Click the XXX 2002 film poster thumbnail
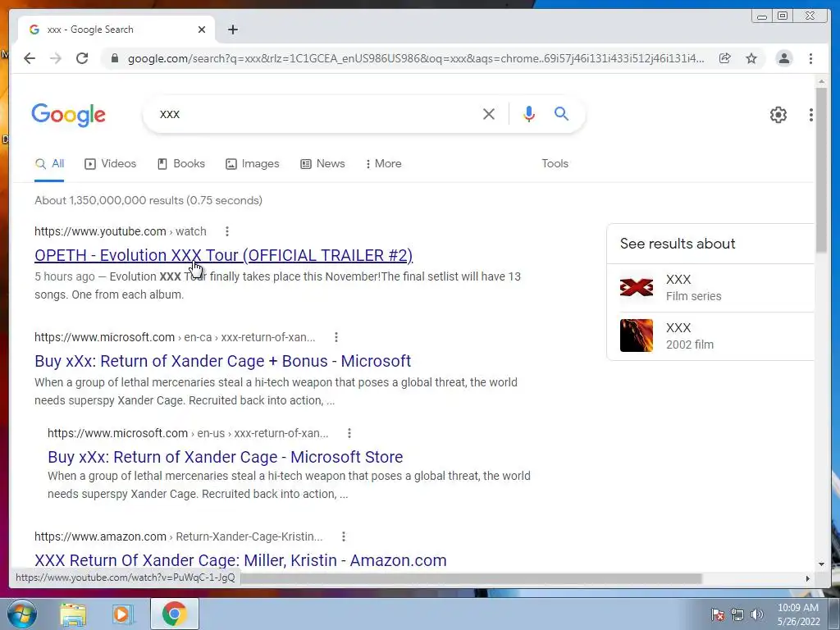Viewport: 840px width, 630px height. click(637, 336)
